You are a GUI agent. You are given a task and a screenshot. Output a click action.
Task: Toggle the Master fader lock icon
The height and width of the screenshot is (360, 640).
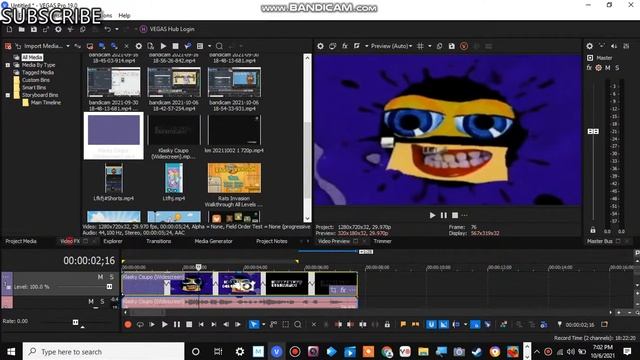point(593,230)
